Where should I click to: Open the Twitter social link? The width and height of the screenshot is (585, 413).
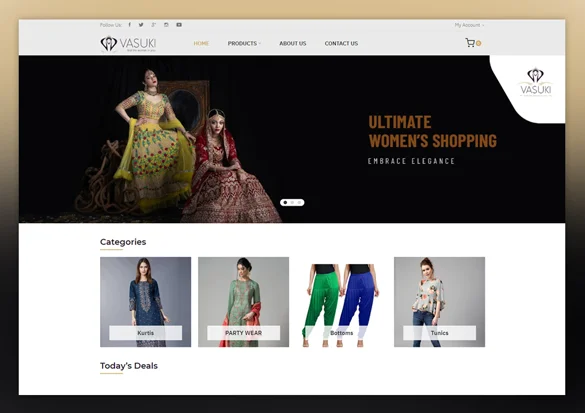[141, 25]
